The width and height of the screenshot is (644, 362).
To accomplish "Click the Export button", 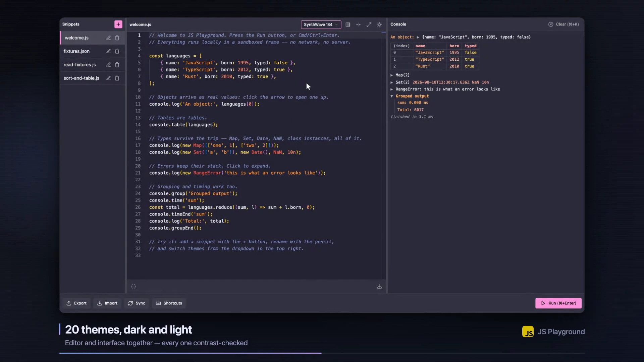I will click(76, 303).
